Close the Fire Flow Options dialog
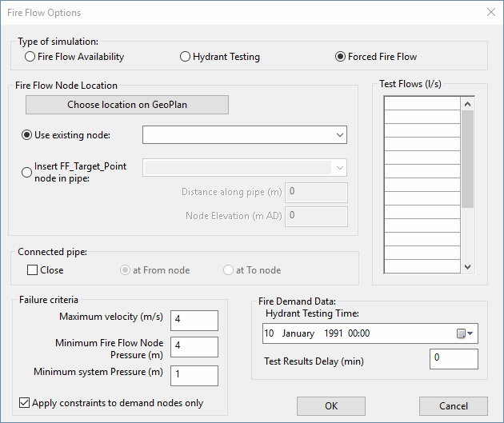Image resolution: width=504 pixels, height=423 pixels. click(x=490, y=13)
